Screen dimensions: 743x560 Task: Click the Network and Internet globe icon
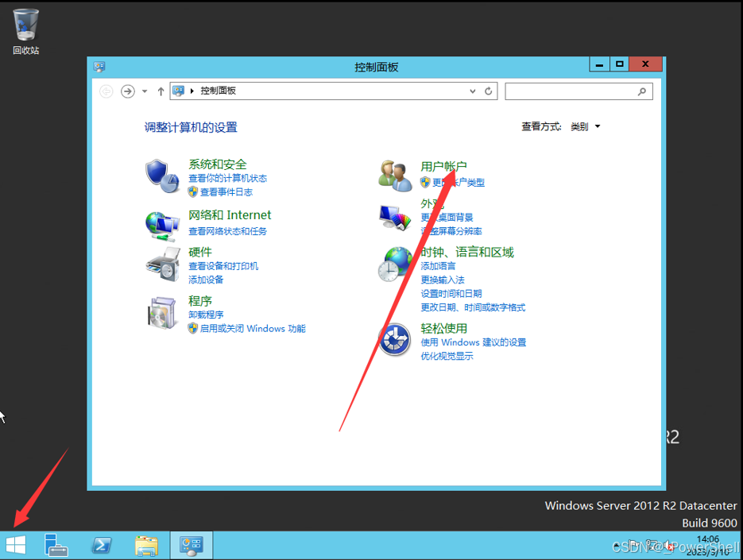(x=162, y=226)
